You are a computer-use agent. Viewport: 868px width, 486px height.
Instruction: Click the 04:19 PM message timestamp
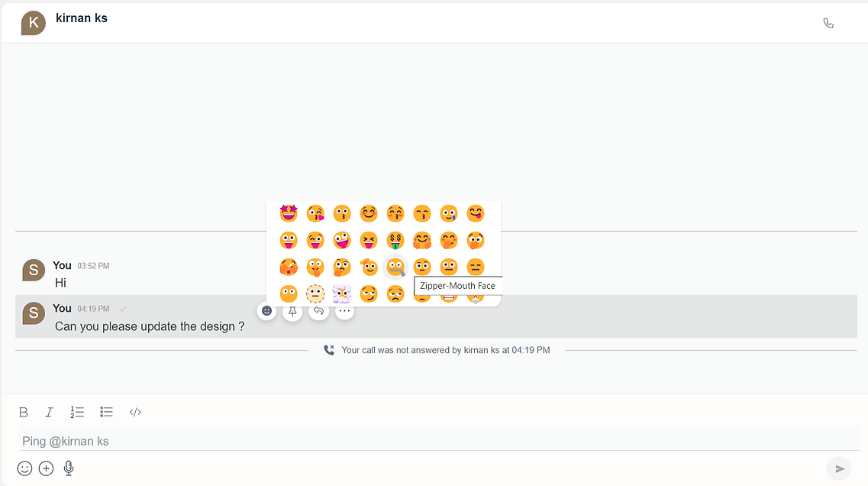[x=93, y=309]
